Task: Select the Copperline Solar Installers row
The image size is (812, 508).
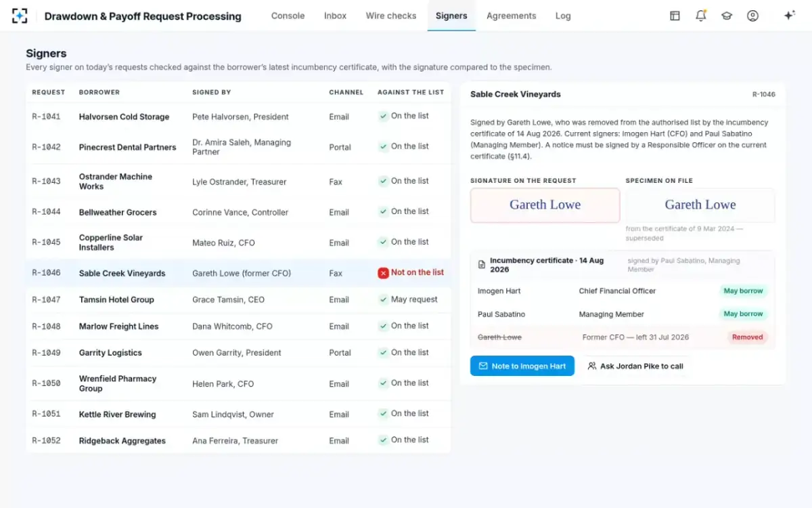Action: pyautogui.click(x=238, y=242)
